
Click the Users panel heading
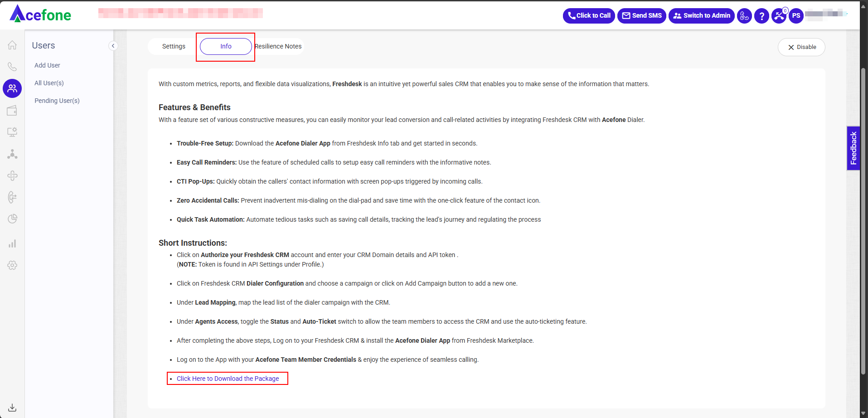point(44,45)
